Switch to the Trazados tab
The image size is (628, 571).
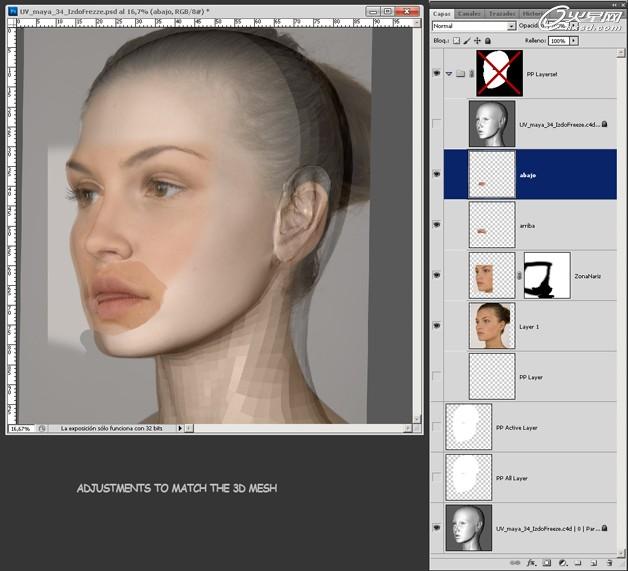501,12
